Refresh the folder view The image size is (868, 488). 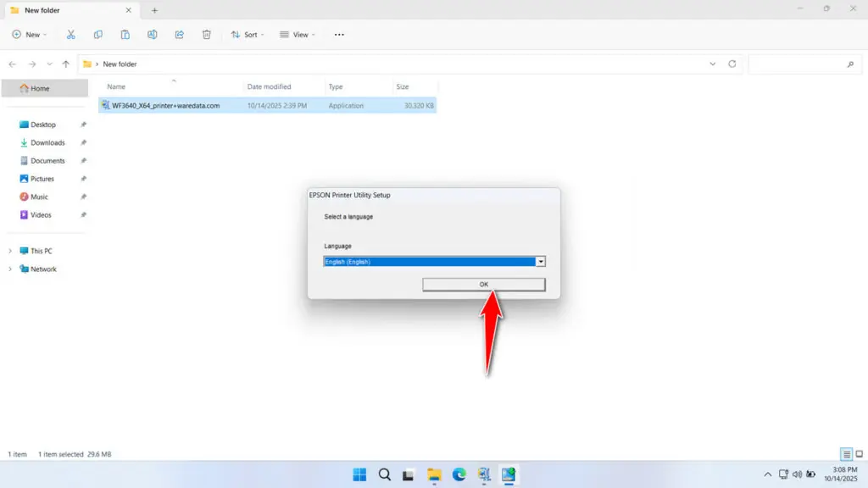tap(734, 64)
